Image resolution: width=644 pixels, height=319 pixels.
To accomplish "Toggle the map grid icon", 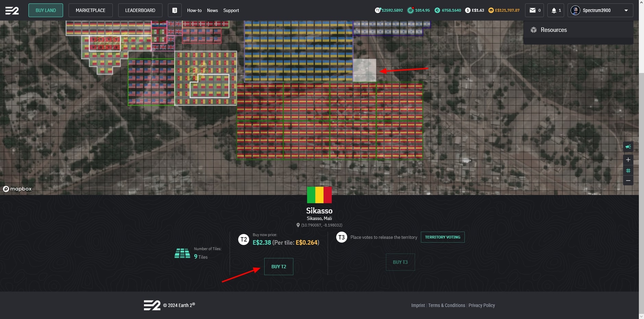I will 628,170.
